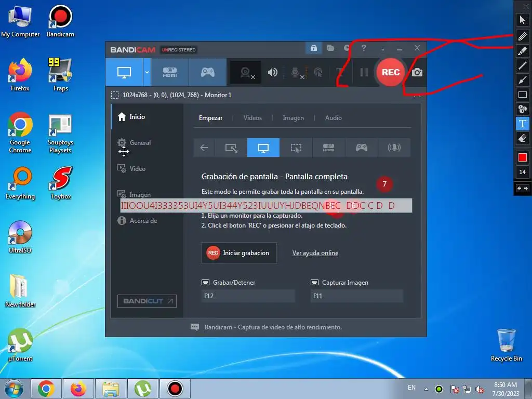
Task: Open File Explorer from the taskbar
Action: click(x=111, y=389)
